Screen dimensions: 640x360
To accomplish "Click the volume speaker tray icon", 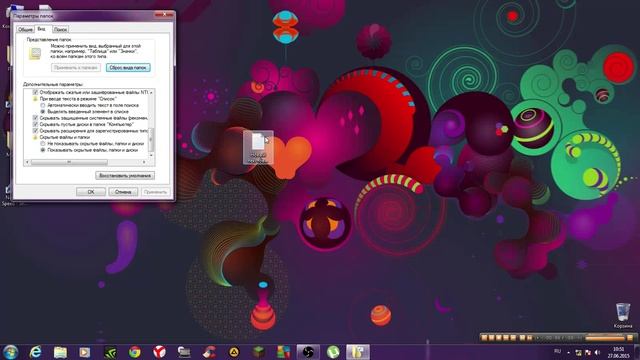I will (x=598, y=352).
